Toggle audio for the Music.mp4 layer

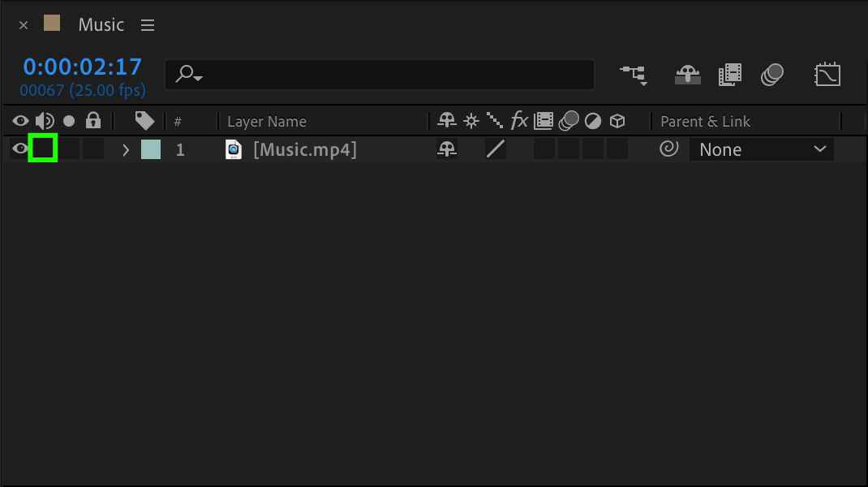[x=43, y=149]
